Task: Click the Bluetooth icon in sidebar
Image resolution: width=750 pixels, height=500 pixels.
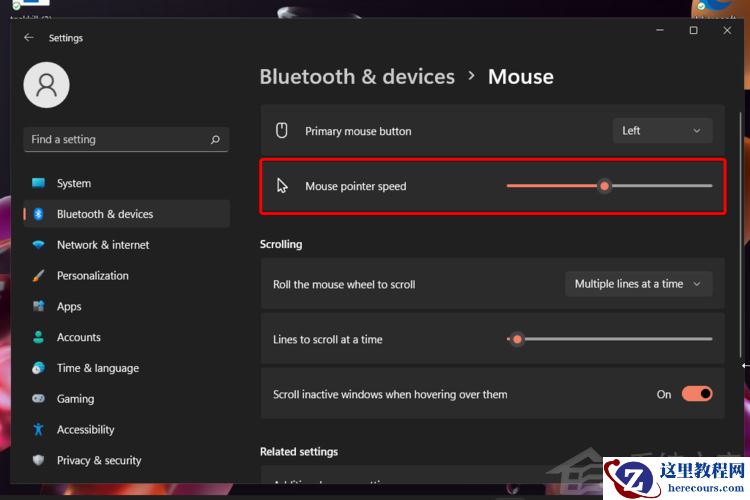Action: tap(38, 214)
